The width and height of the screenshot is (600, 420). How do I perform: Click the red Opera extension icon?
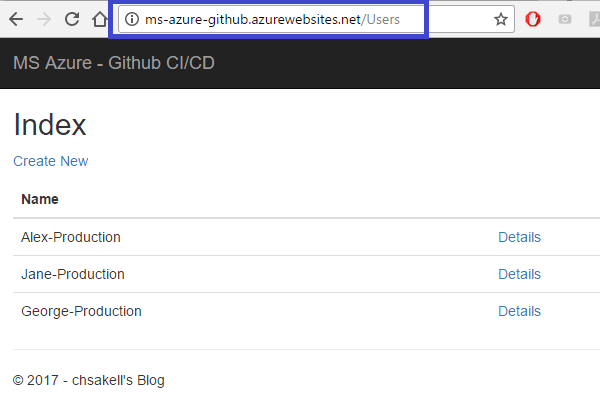tap(533, 19)
